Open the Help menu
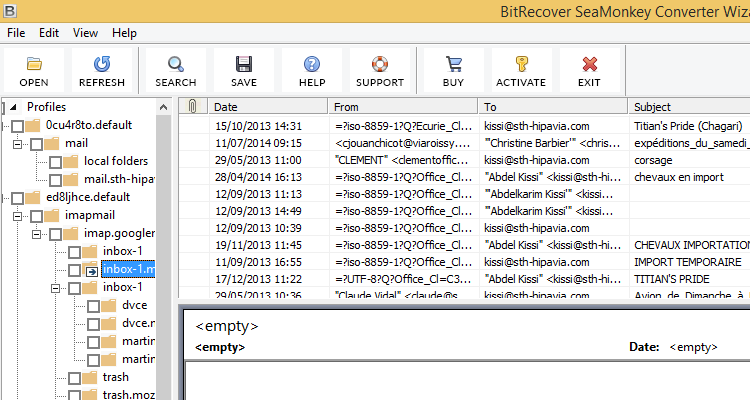Viewport: 750px width, 400px height. pos(124,33)
